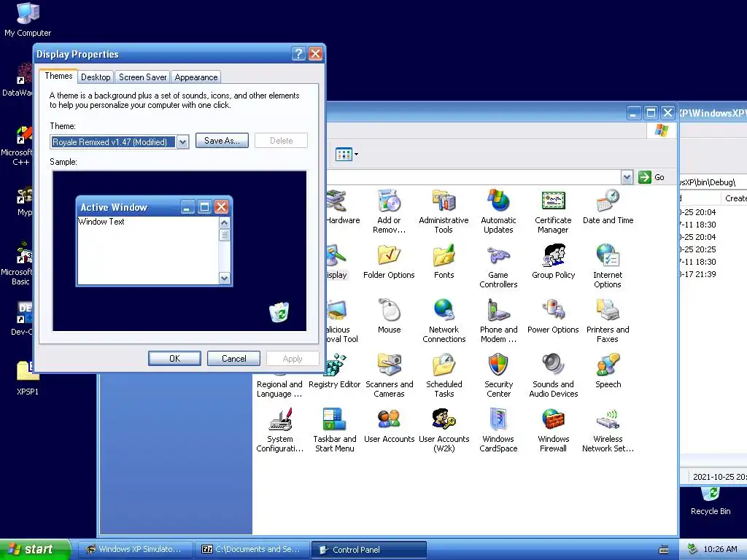Open Windows CardSpace icon
The height and width of the screenshot is (560, 747).
point(498,430)
